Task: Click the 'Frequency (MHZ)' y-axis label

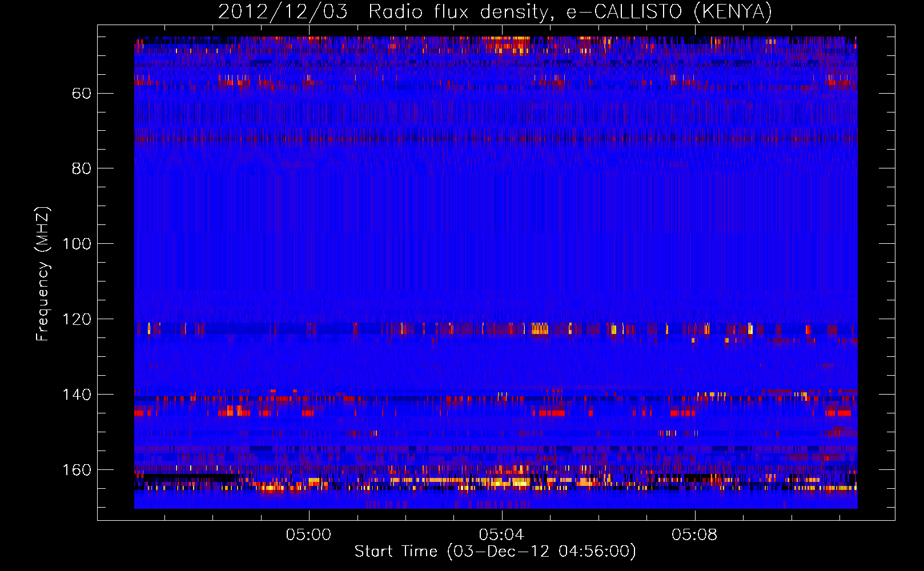Action: (x=43, y=274)
